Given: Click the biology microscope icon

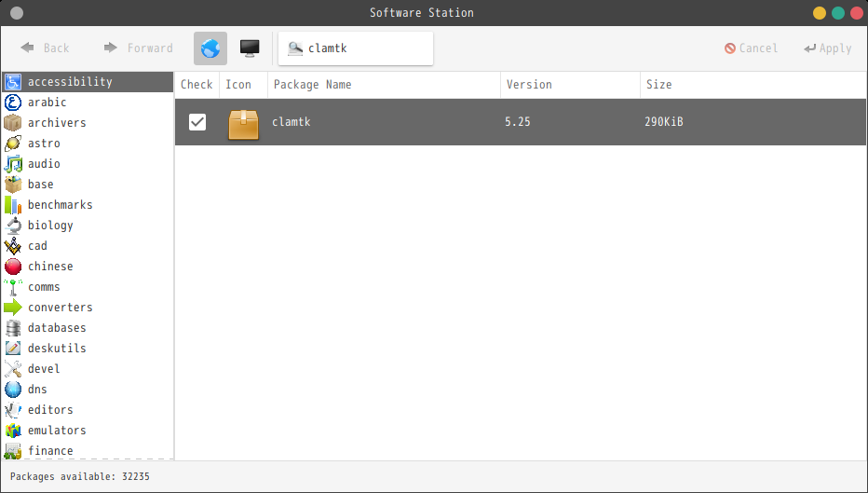Looking at the screenshot, I should [x=13, y=226].
